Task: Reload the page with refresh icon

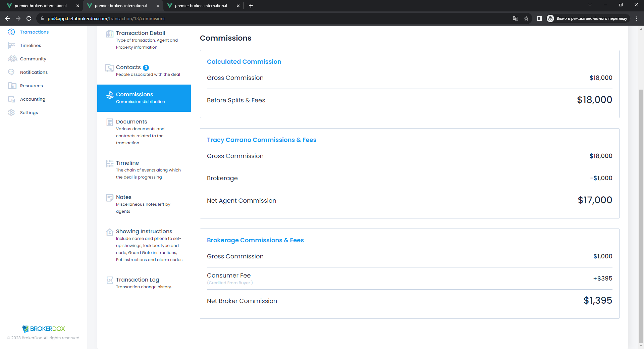Action: (29, 18)
